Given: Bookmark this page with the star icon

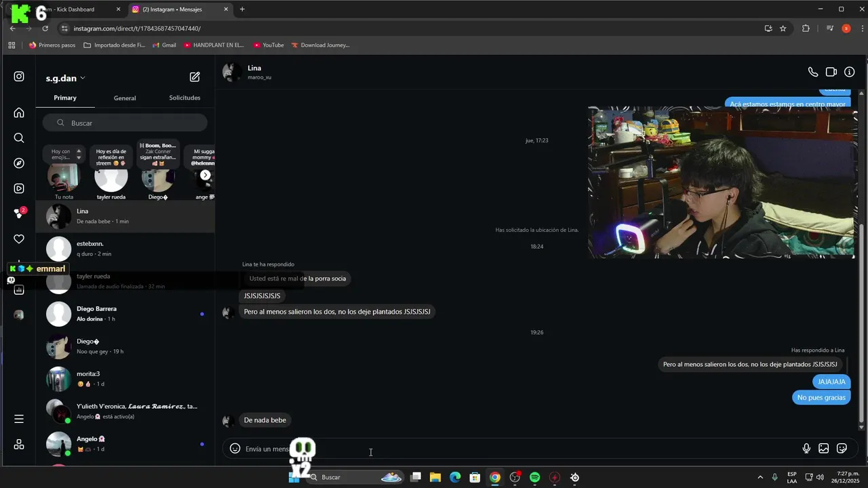Looking at the screenshot, I should coord(783,28).
